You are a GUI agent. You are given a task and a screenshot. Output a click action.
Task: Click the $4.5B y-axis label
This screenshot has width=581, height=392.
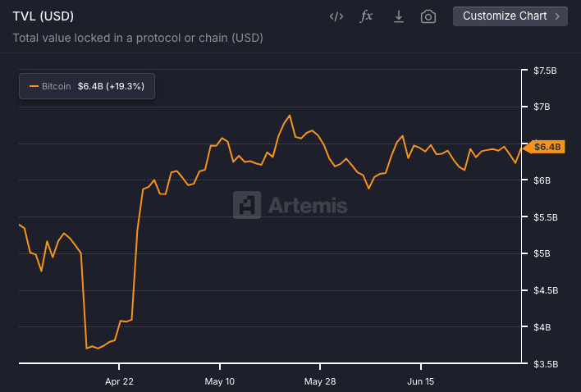click(546, 290)
